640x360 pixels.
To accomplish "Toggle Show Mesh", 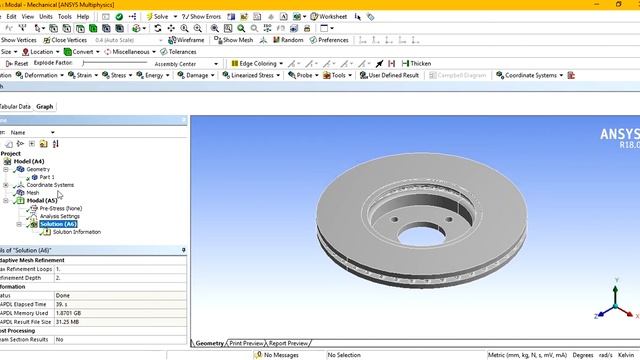I will [x=234, y=40].
